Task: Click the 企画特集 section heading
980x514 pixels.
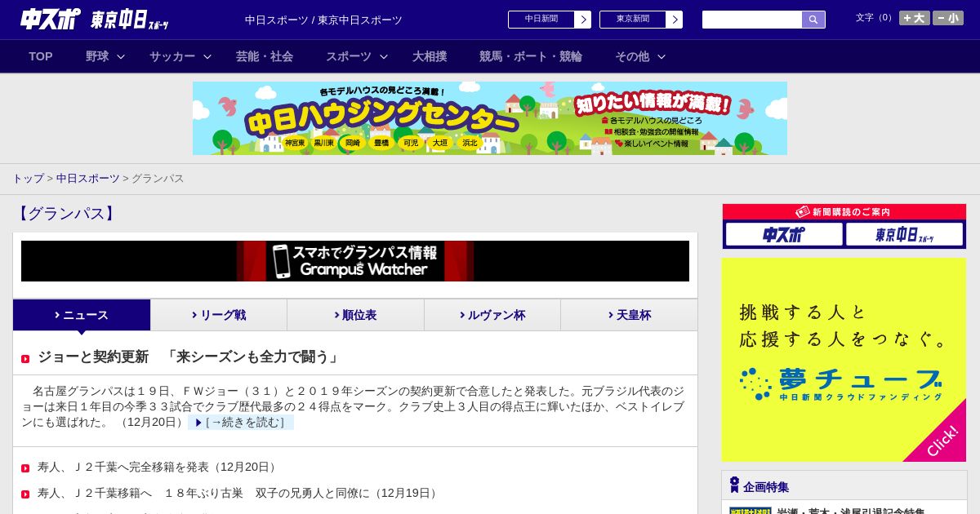Action: (x=766, y=487)
